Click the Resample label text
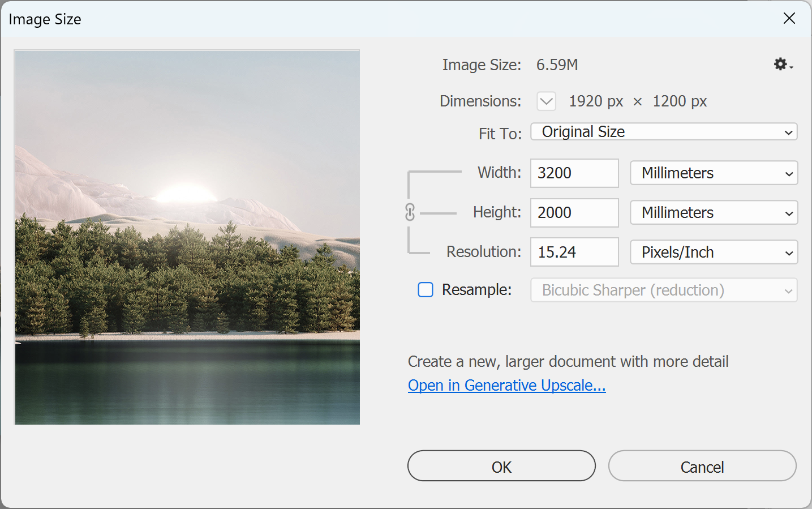The width and height of the screenshot is (812, 509). click(x=476, y=290)
